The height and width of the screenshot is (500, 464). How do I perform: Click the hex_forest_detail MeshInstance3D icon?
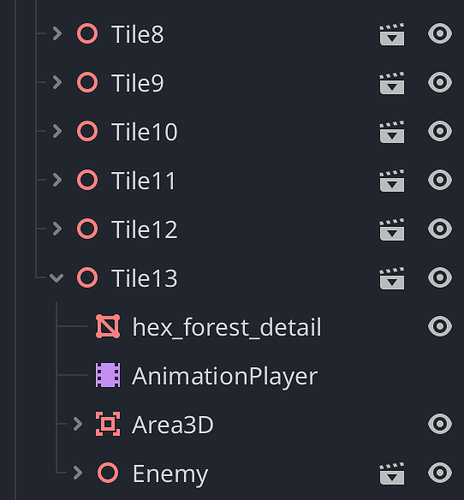[108, 326]
